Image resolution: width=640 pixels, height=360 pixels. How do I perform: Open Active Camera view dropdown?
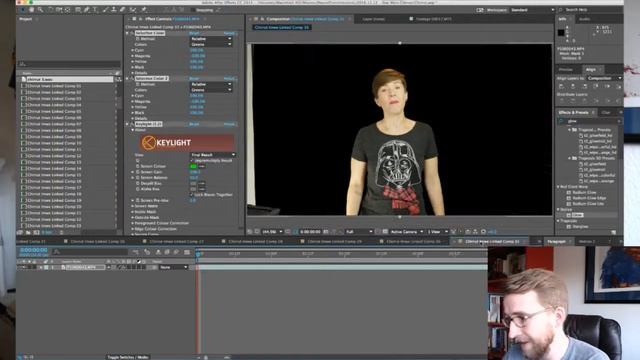click(x=407, y=232)
